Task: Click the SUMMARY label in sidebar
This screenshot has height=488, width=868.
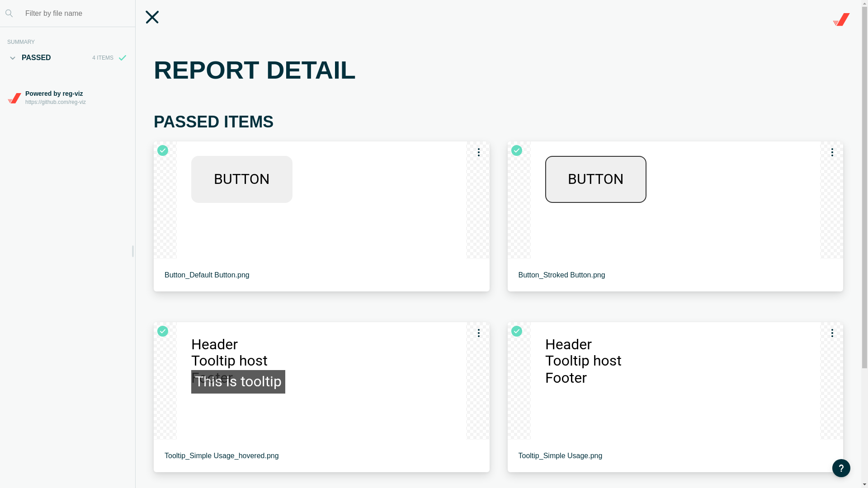Action: 21,42
